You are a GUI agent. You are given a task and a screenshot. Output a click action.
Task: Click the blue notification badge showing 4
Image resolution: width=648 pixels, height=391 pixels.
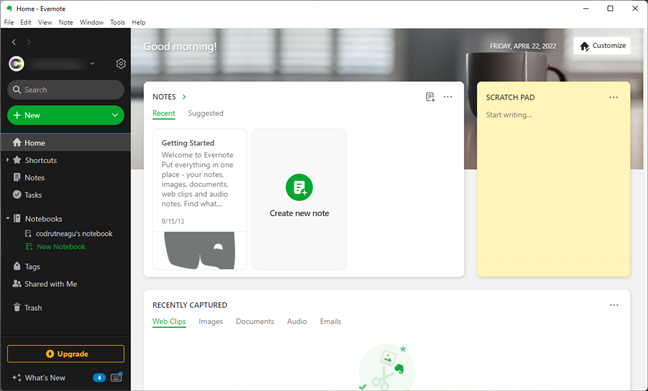point(99,377)
